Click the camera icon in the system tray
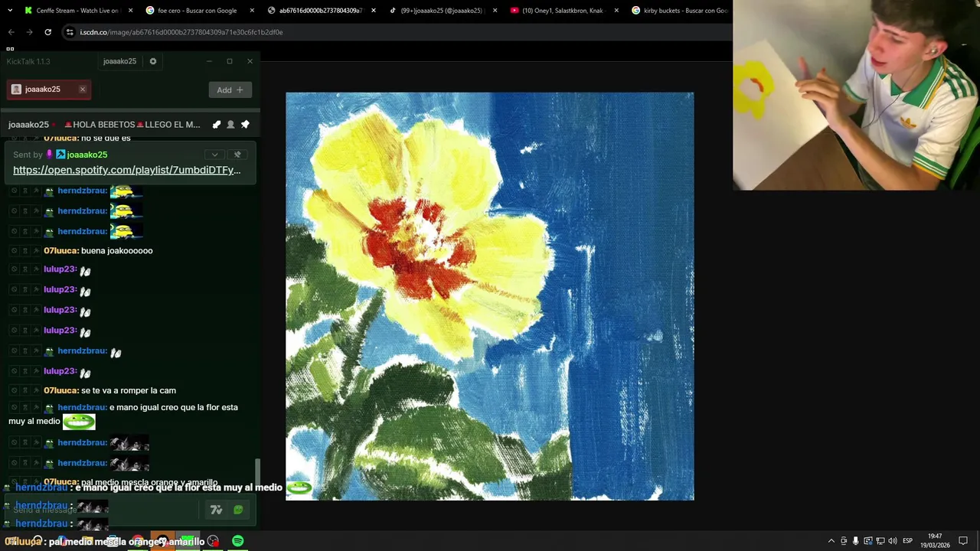 (x=844, y=541)
